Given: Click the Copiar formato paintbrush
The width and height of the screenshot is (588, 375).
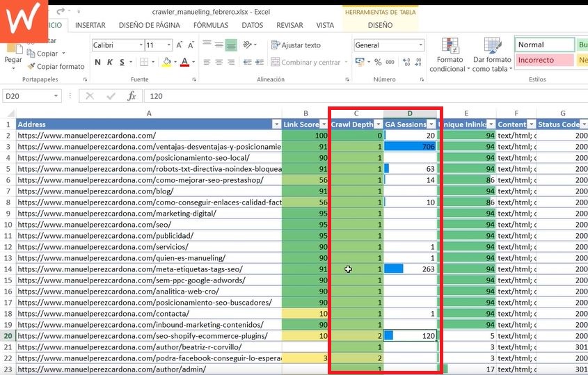Looking at the screenshot, I should point(56,67).
